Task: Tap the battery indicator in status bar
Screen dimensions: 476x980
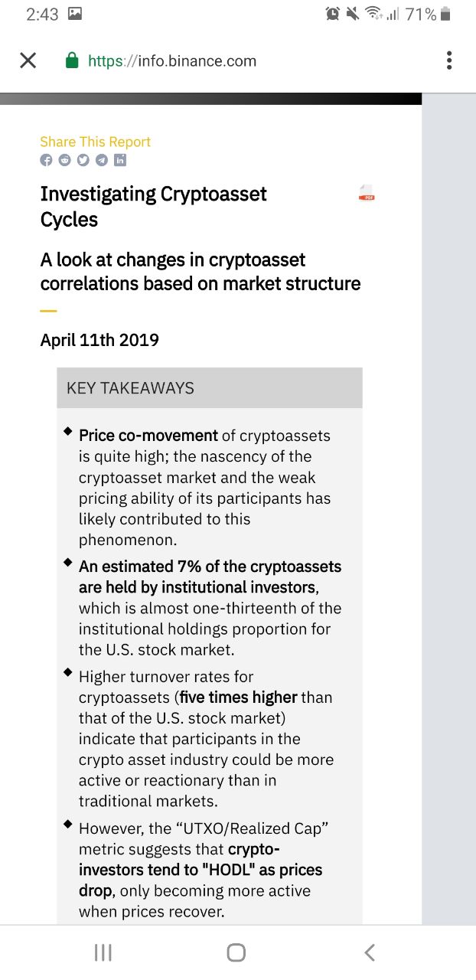Action: point(446,14)
